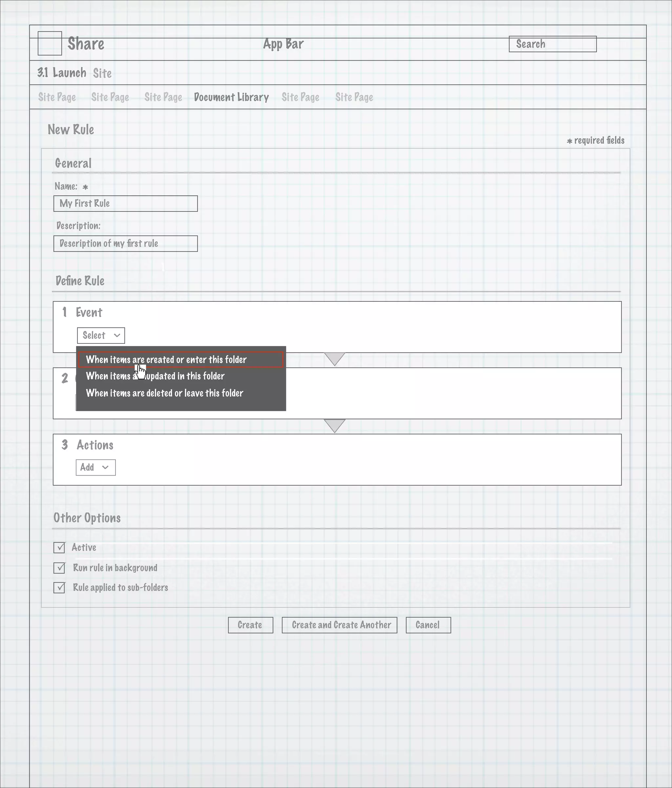The height and width of the screenshot is (788, 672).
Task: Open the last Site Page tab
Action: (x=354, y=98)
